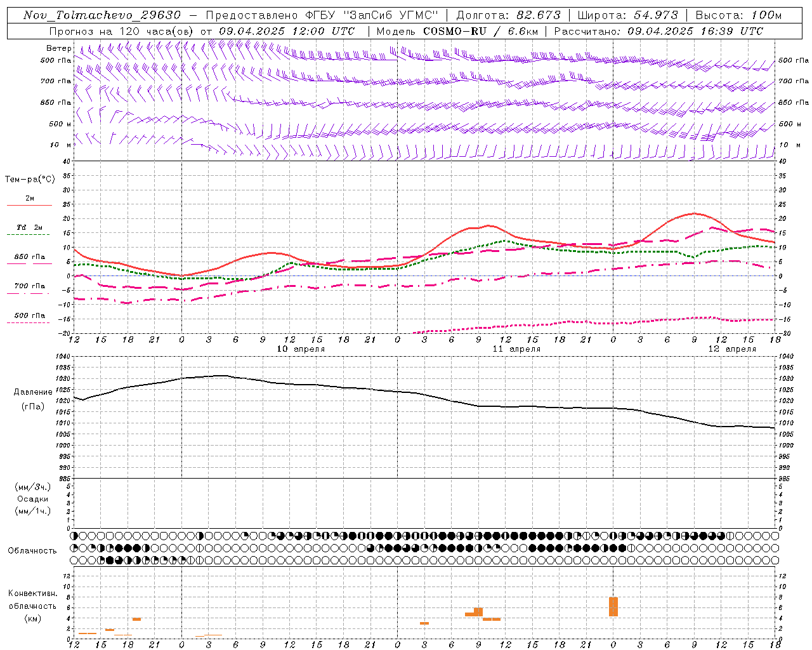This screenshot has height=650, width=812.
Task: Click the Модель COSMO-RU / 6.6км label
Action: [x=457, y=31]
